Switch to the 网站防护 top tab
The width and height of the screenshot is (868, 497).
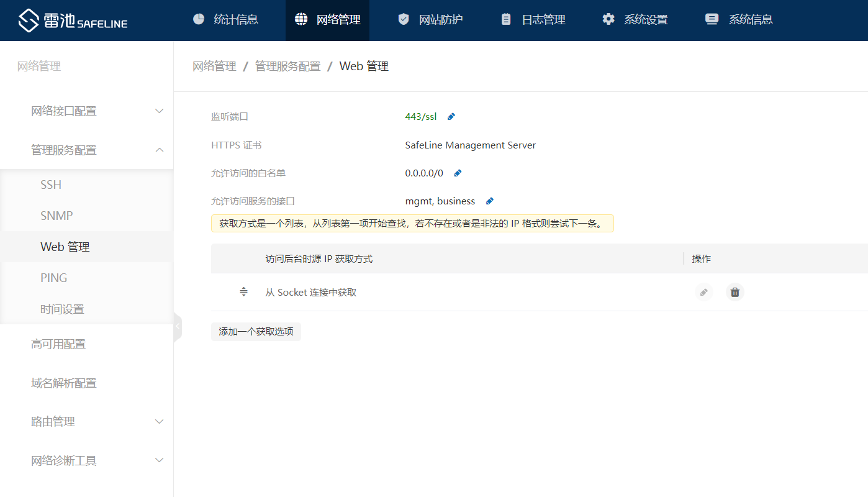click(x=430, y=20)
